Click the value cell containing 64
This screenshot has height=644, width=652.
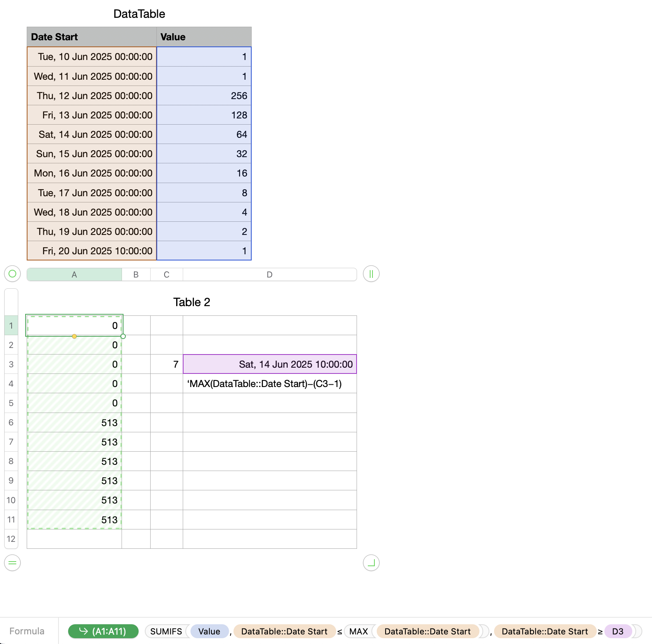[204, 134]
